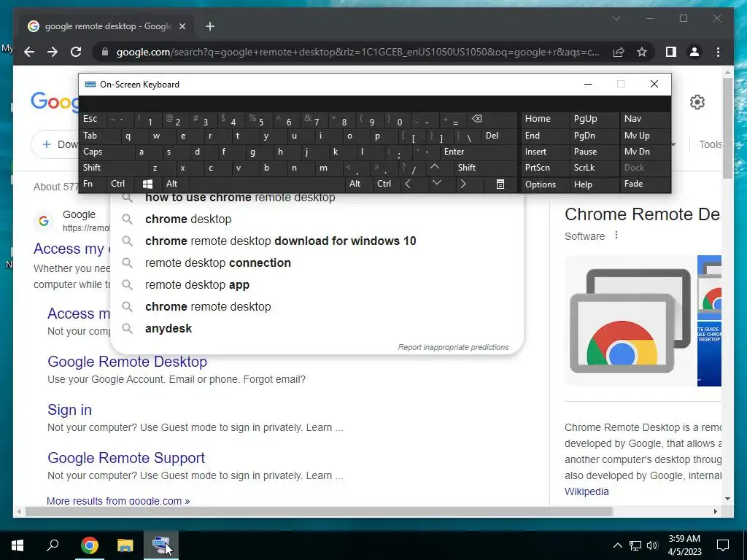Click the share page icon in address bar
The width and height of the screenshot is (747, 560).
point(619,52)
